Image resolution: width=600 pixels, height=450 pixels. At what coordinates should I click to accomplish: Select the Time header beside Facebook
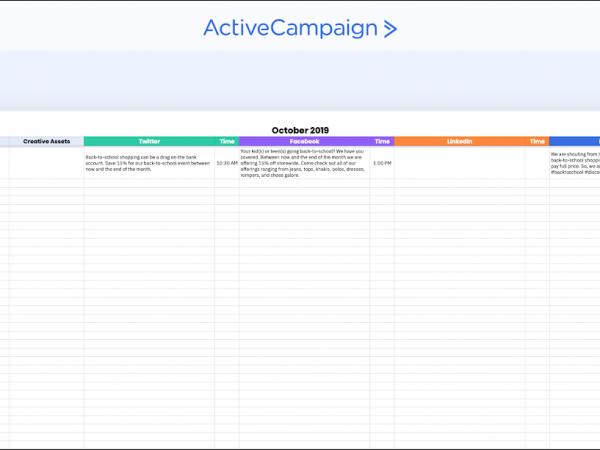(x=382, y=142)
